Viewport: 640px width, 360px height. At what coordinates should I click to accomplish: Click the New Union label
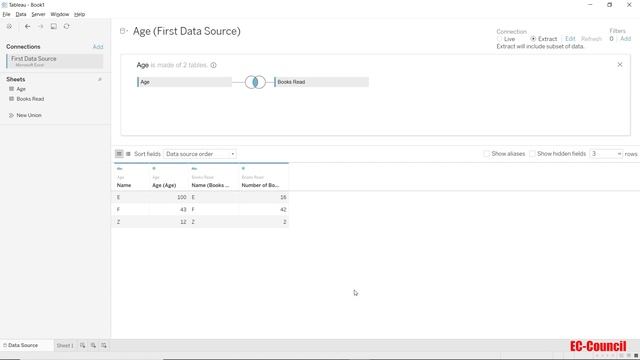pos(29,116)
